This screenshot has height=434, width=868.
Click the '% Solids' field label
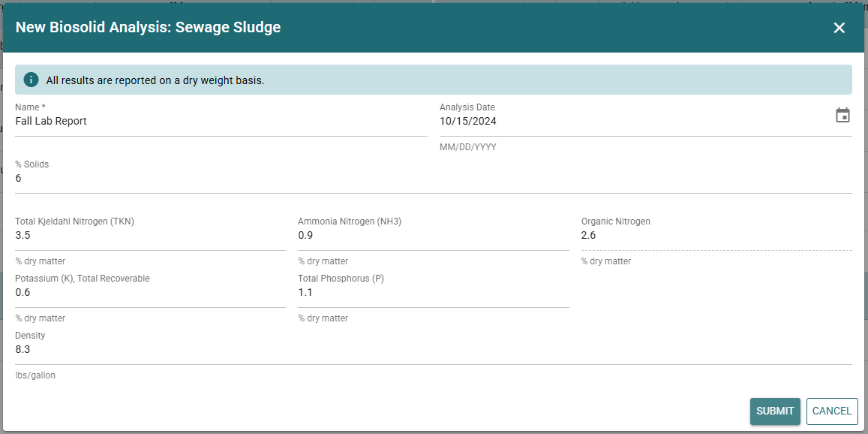pos(32,164)
